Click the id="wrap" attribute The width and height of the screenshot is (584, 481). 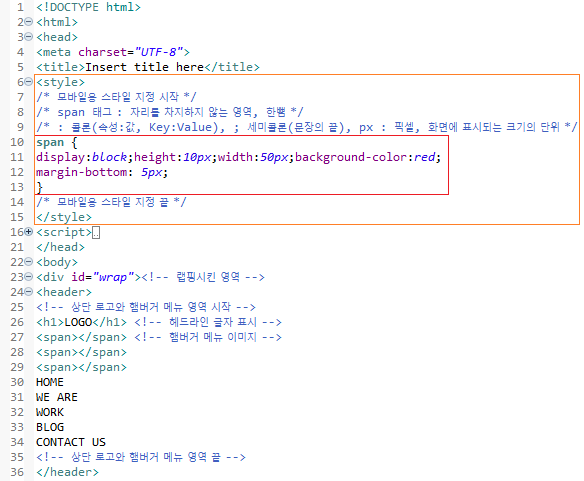(102, 277)
